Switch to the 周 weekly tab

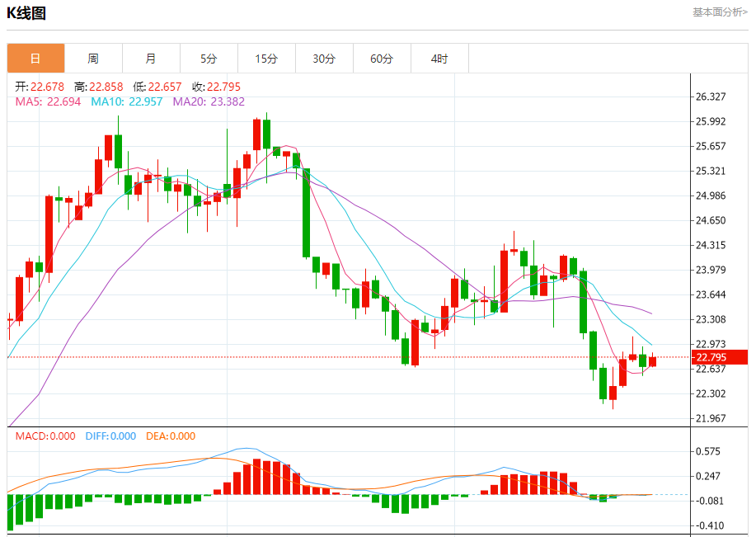(93, 59)
